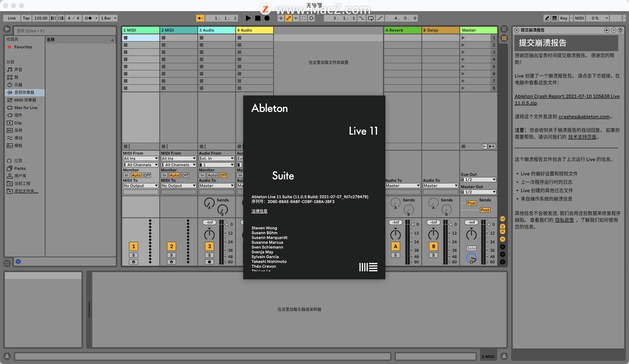Screen dimensions: 629x364
Task: Solo the B Delay return track
Action: [433, 255]
